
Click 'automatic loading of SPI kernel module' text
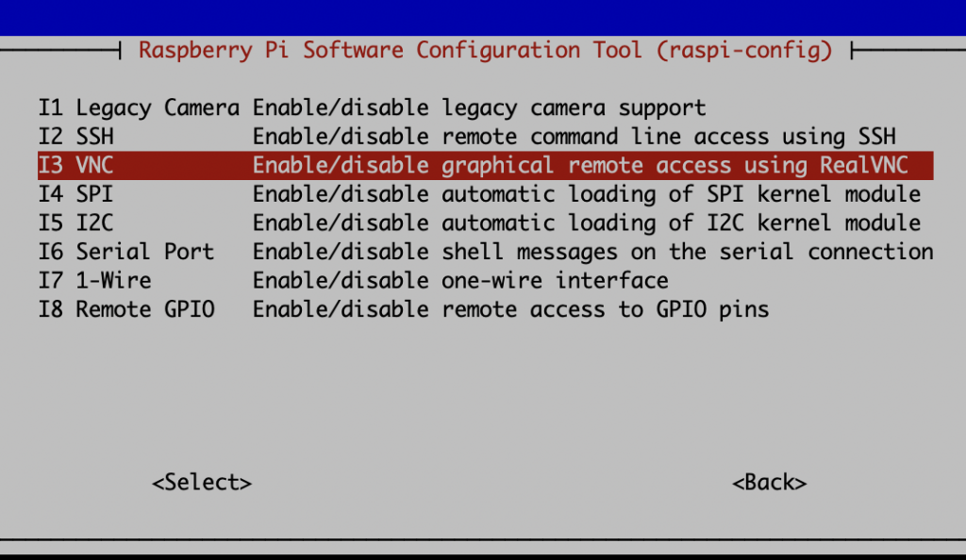coord(681,194)
